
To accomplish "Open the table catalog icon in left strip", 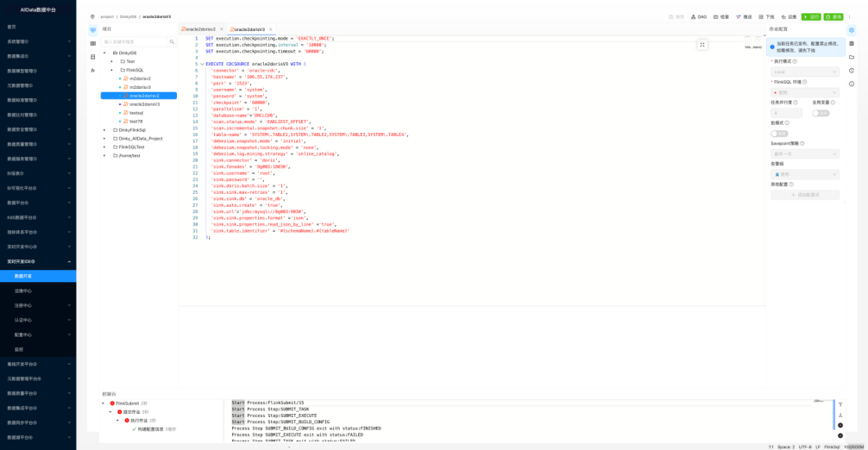I will pos(93,43).
